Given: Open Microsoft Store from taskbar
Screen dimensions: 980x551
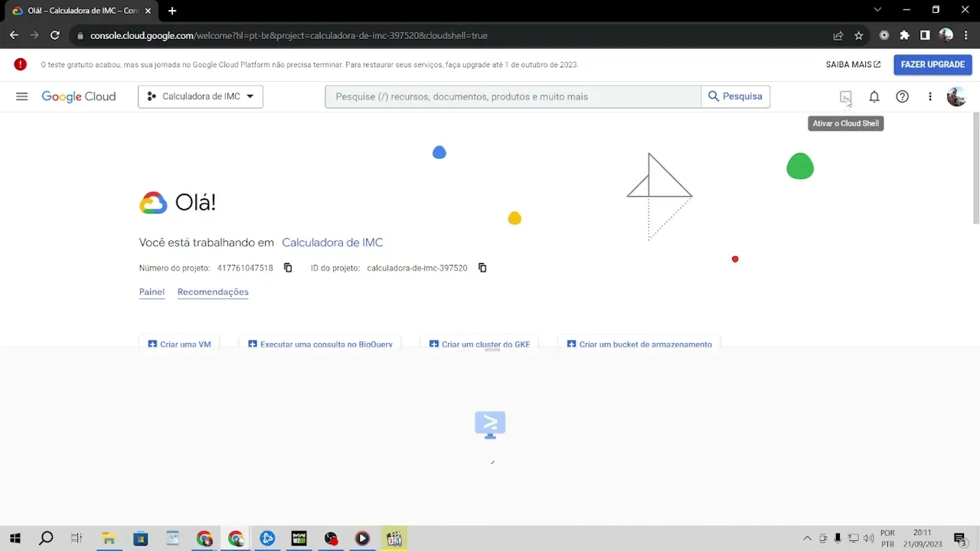Looking at the screenshot, I should click(x=140, y=539).
